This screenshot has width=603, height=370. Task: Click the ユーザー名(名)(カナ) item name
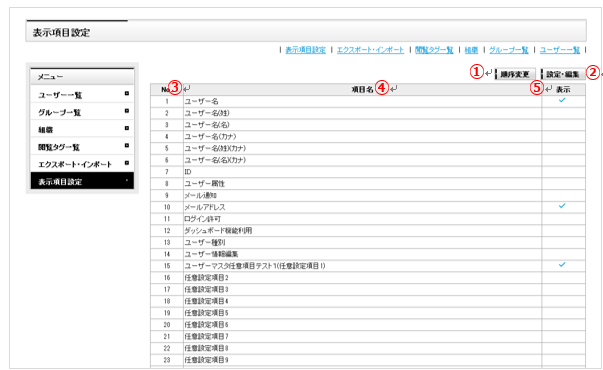click(215, 160)
